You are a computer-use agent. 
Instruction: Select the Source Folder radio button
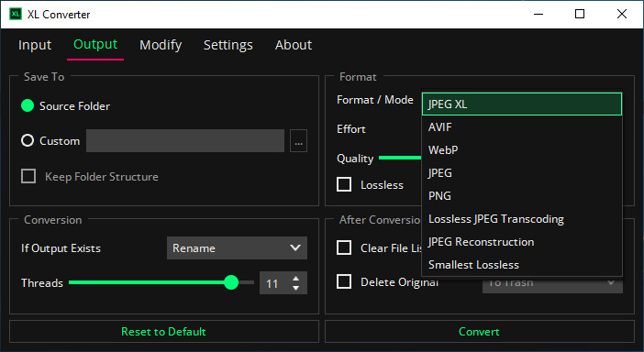click(x=28, y=105)
